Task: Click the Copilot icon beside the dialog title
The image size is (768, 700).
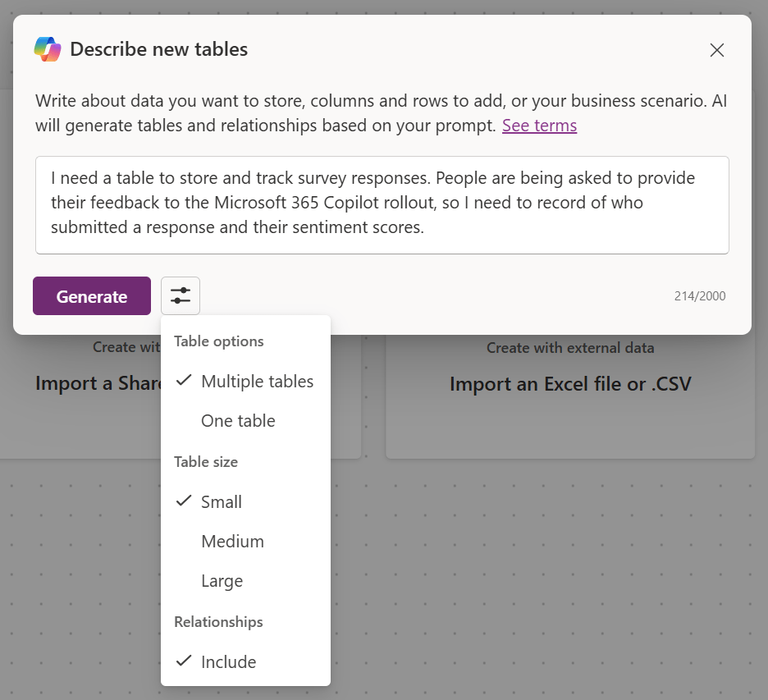Action: click(x=47, y=49)
